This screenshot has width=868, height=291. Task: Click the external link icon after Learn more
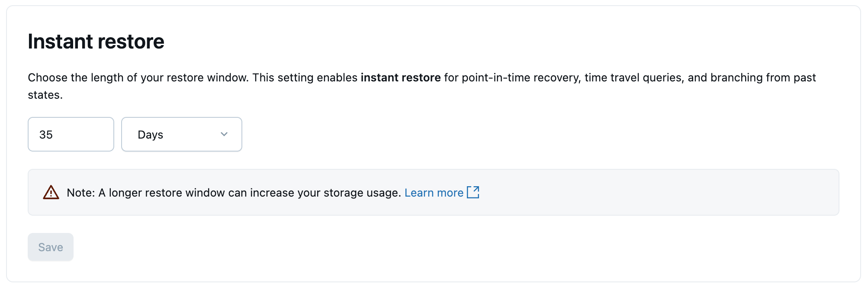coord(473,192)
